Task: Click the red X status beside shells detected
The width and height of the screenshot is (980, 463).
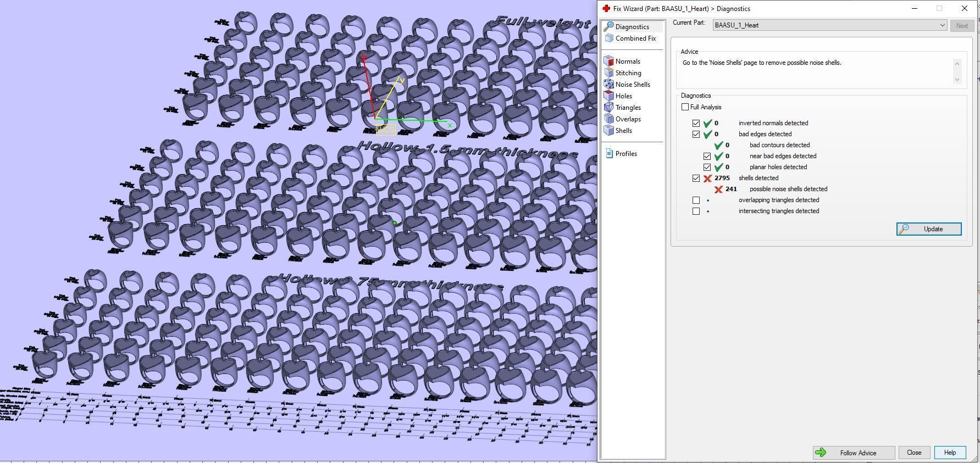Action: (x=707, y=178)
